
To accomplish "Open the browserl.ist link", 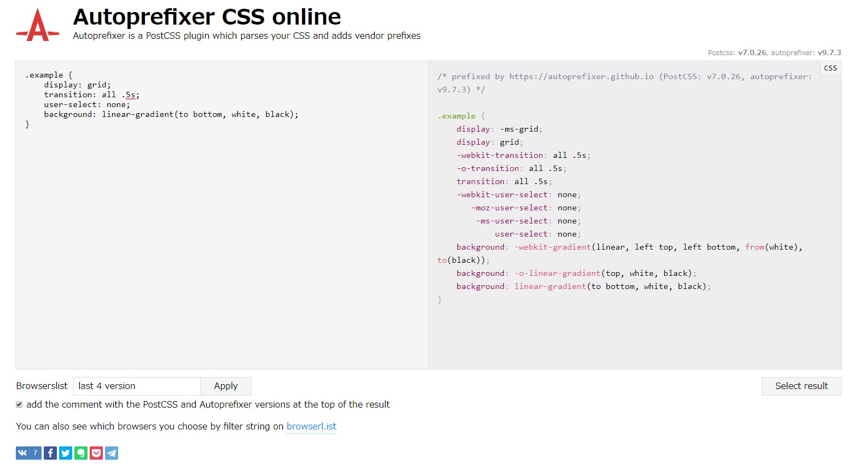I will click(311, 426).
